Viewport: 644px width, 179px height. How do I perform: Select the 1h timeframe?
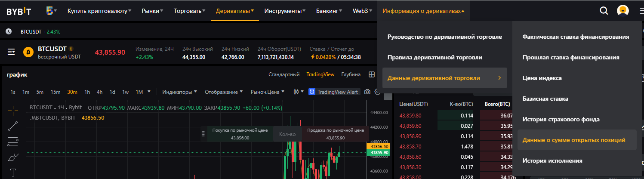[x=87, y=92]
